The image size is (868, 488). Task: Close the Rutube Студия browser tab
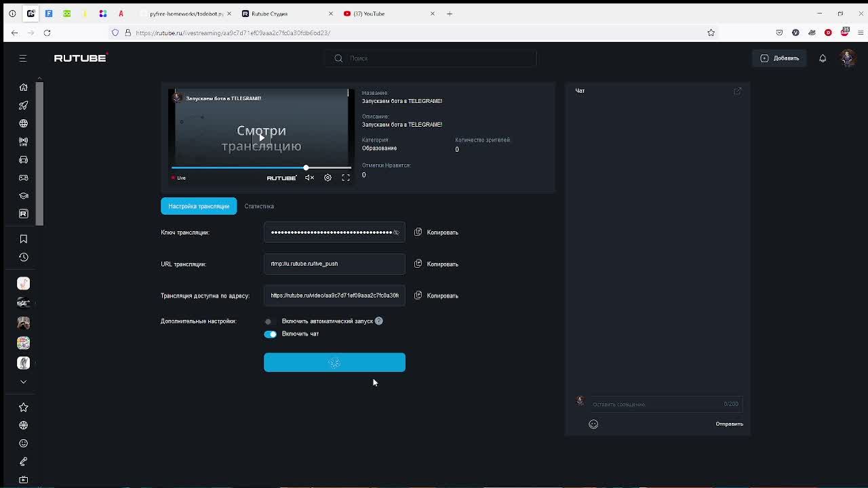coord(330,14)
